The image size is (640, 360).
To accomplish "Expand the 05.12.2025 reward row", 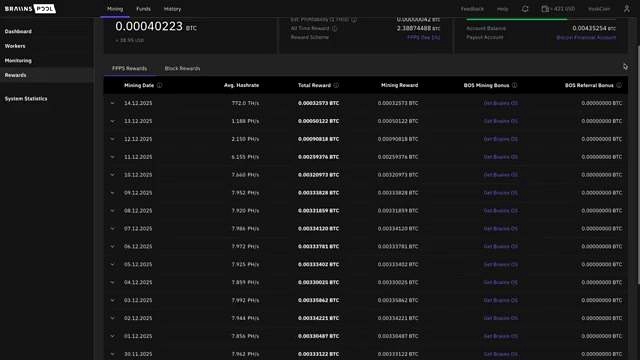I will pos(112,265).
